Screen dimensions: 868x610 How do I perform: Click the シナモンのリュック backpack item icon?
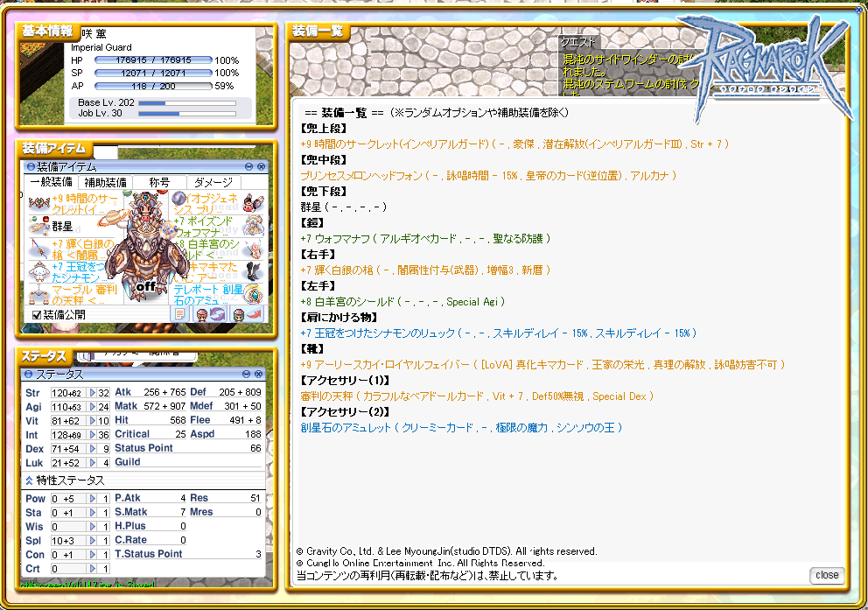(x=38, y=272)
